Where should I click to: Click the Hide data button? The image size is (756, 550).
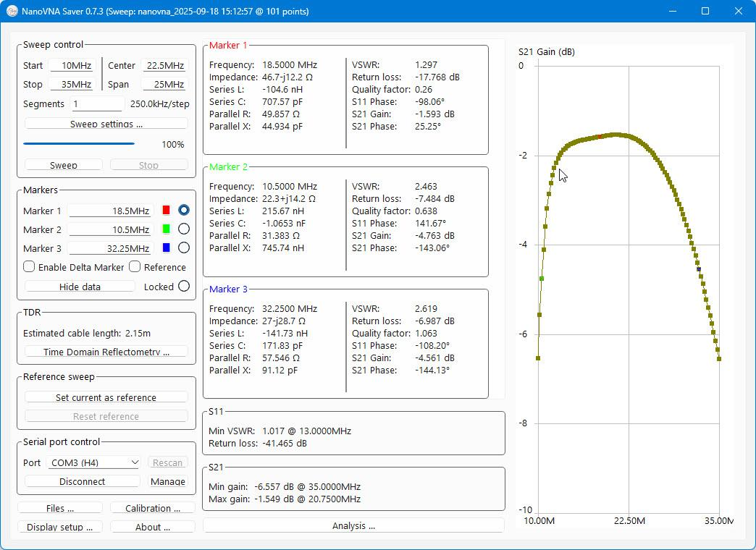click(80, 287)
